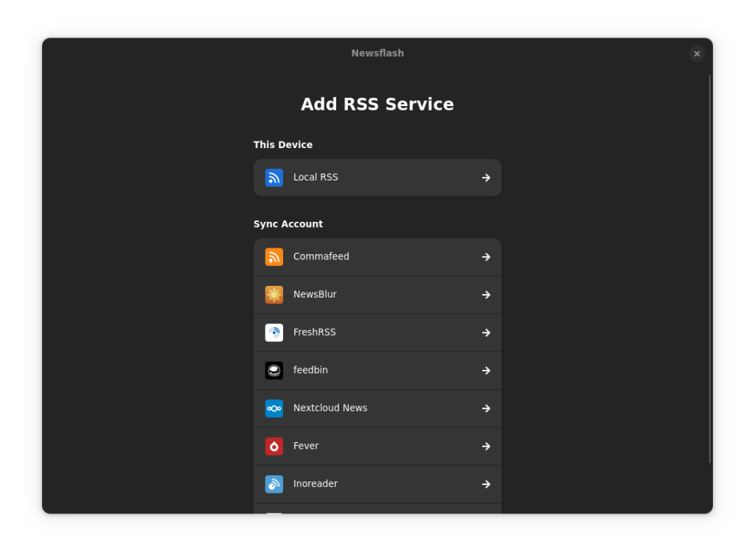This screenshot has width=755, height=560.
Task: Select the Nextcloud News icon
Action: coord(274,408)
